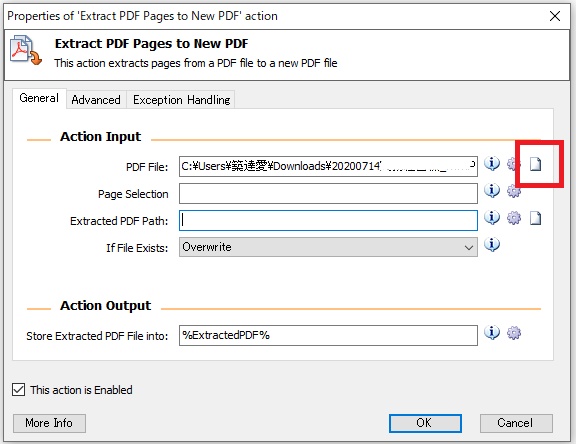Select the General tab
The width and height of the screenshot is (576, 444).
point(39,98)
